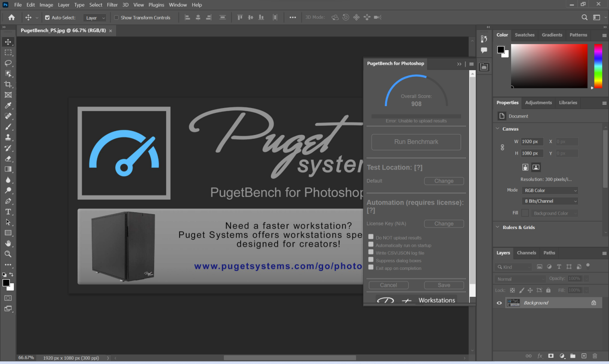This screenshot has height=364, width=609.
Task: Open the Auto-Select Layer dropdown
Action: click(95, 18)
